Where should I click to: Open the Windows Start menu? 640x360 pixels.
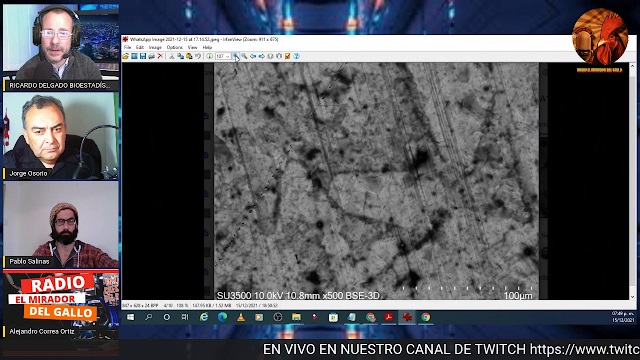click(131, 317)
